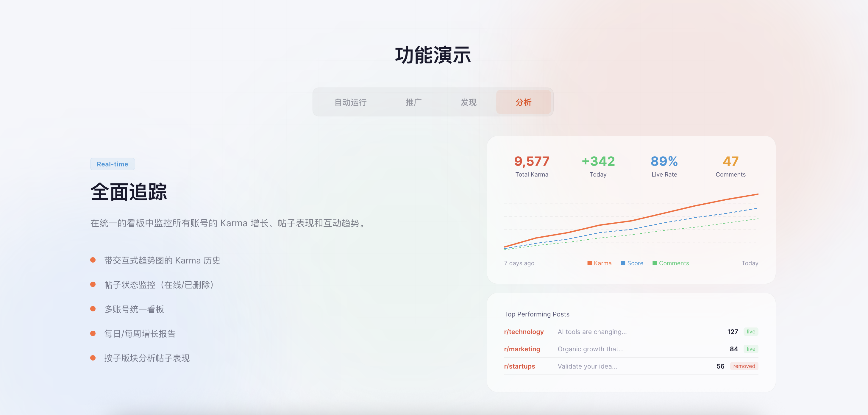Click the orange bullet beside 多账号统一看板

[x=93, y=308]
